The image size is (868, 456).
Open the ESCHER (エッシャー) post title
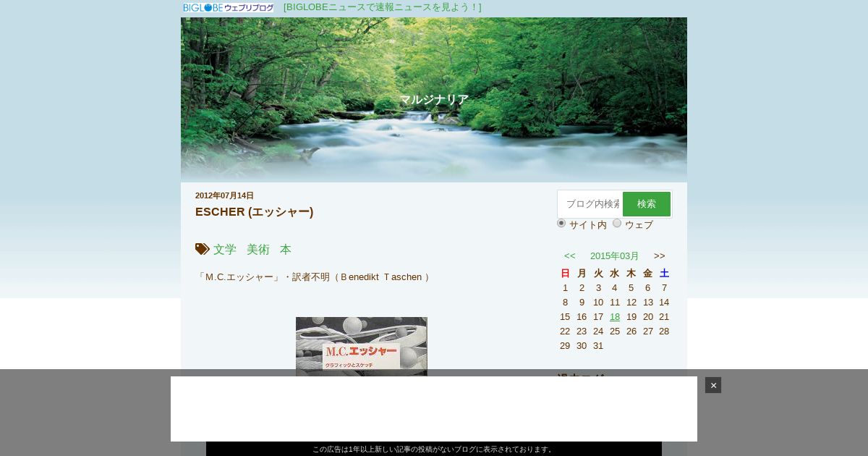tap(255, 211)
